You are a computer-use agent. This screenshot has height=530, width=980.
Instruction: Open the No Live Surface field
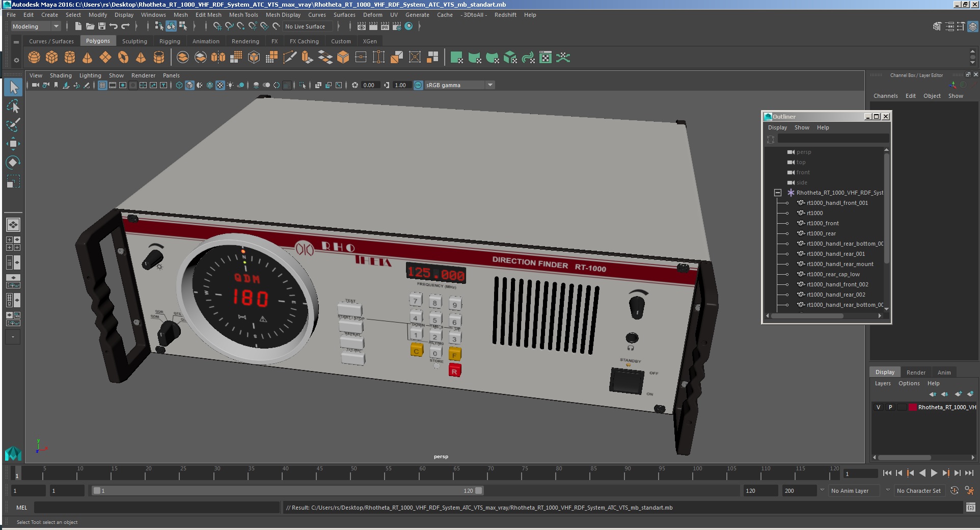[x=307, y=26]
